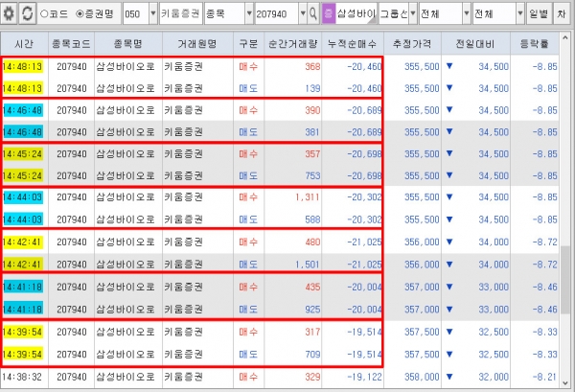Click price cell 358,000
The image size is (575, 392).
[x=422, y=377]
